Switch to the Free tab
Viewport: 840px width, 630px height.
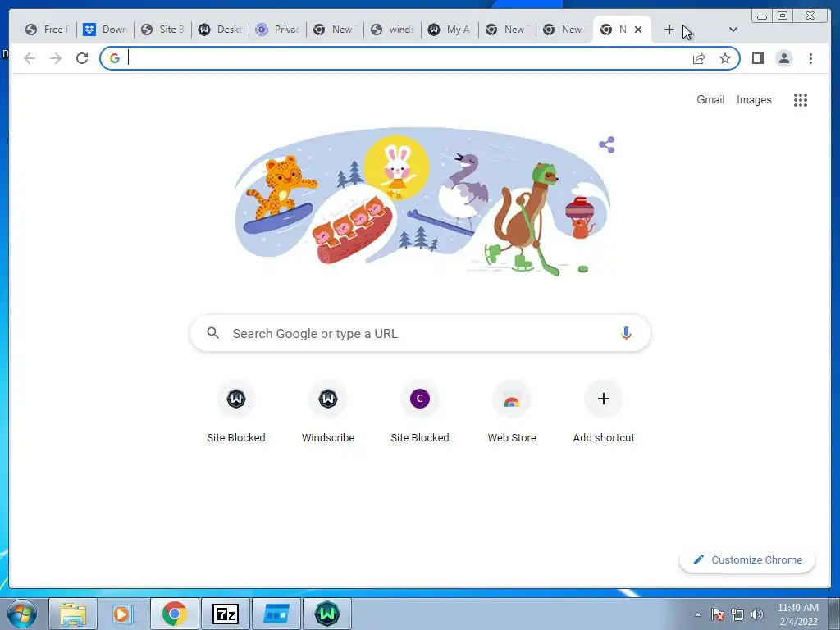[x=47, y=30]
